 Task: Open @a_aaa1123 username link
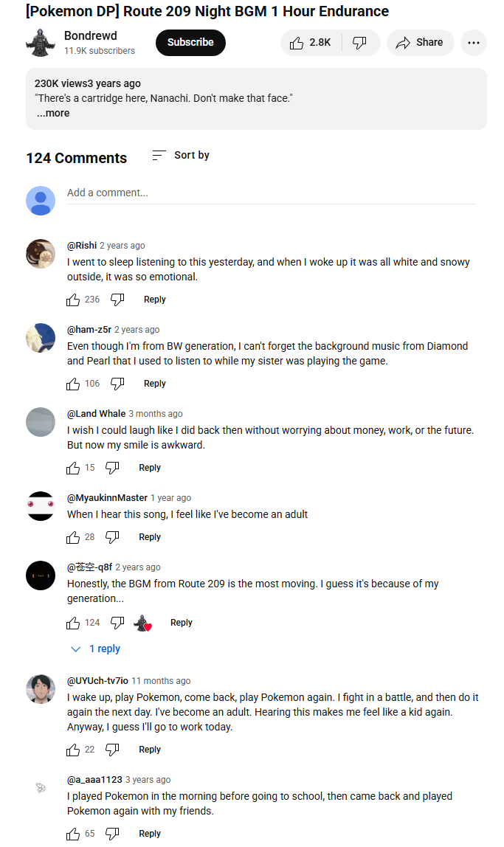tap(94, 779)
